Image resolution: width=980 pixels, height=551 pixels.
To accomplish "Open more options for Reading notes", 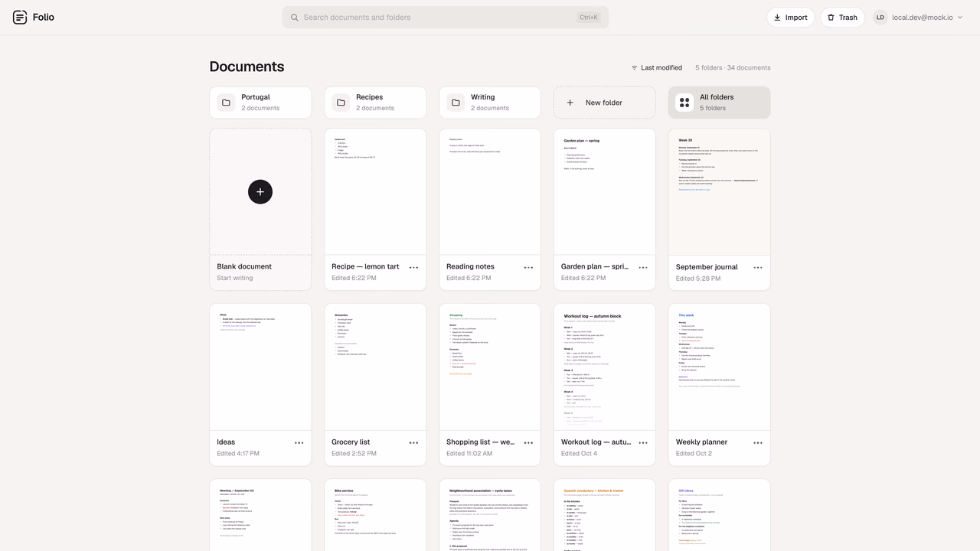I will [x=528, y=268].
